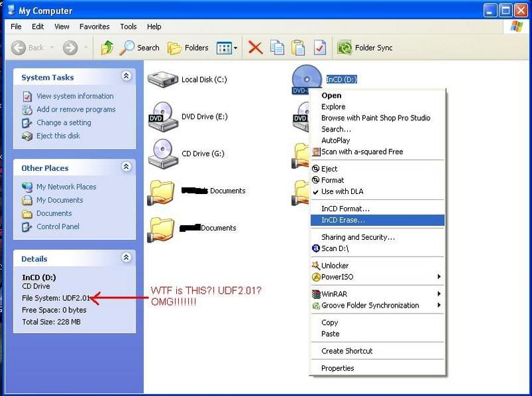Select the CD Drive (G:) icon
The width and height of the screenshot is (532, 396).
(x=163, y=154)
